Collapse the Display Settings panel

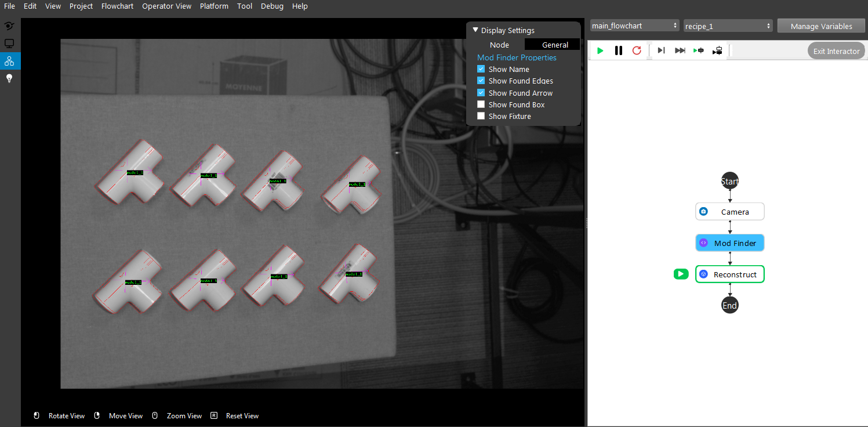point(475,30)
